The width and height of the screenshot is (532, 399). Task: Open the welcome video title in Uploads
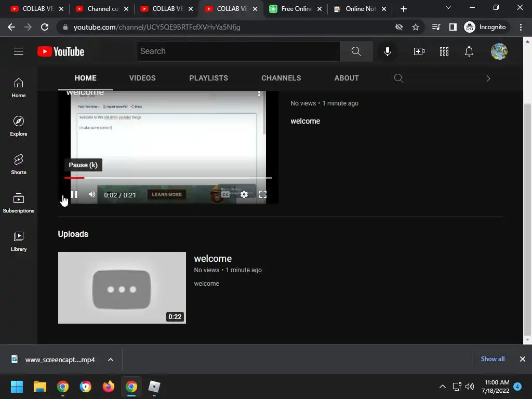(212, 259)
